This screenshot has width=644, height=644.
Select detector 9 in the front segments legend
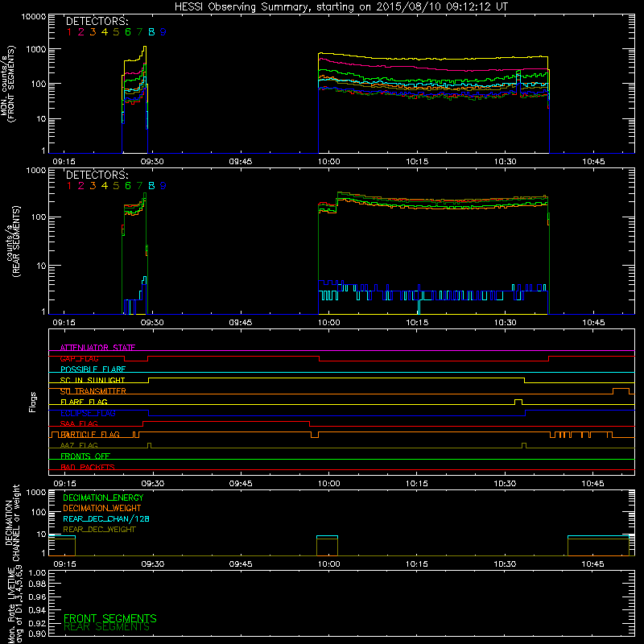[163, 32]
